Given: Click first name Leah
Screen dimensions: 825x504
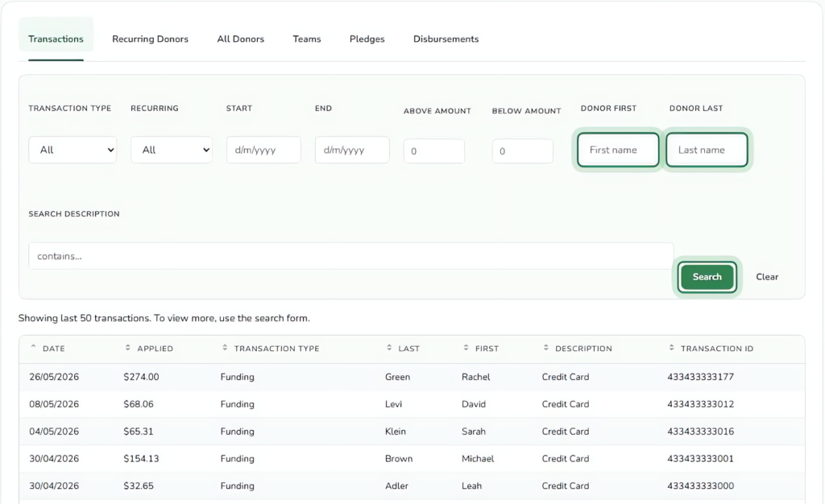Looking at the screenshot, I should click(x=471, y=486).
